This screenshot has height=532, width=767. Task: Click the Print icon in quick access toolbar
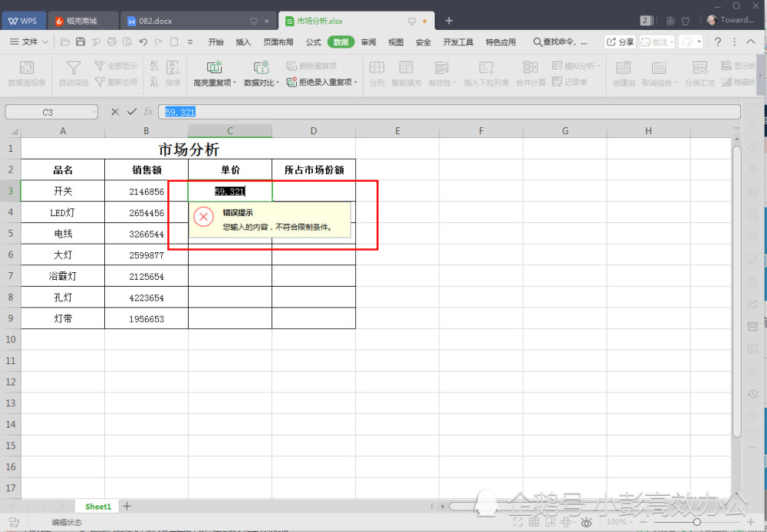tap(112, 42)
